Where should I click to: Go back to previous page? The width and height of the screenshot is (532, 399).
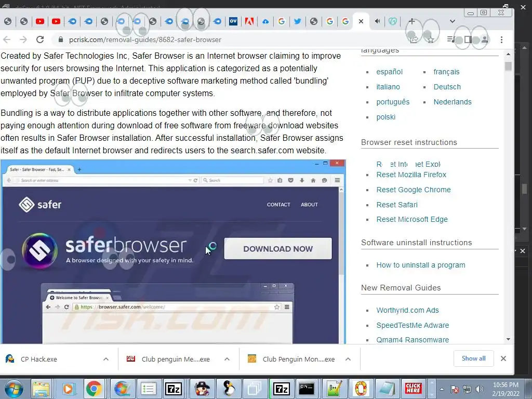[x=7, y=39]
